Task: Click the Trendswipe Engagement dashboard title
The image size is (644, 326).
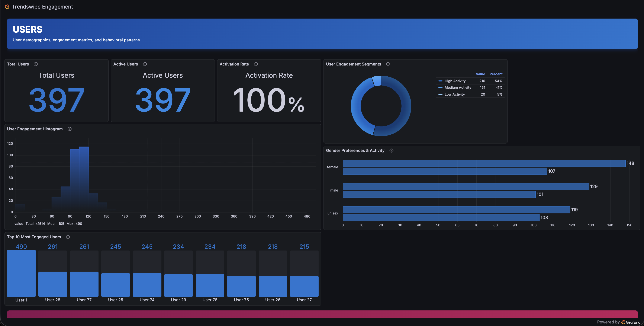Action: [42, 7]
